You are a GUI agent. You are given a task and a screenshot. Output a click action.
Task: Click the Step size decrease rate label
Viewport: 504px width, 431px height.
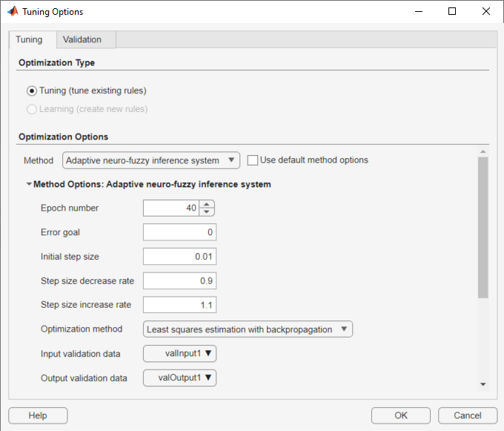point(87,281)
